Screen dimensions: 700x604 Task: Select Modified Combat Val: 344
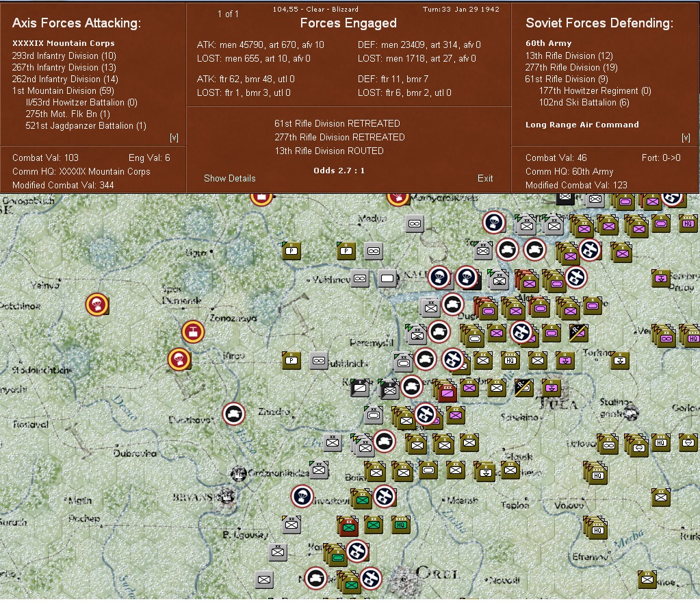[x=63, y=185]
